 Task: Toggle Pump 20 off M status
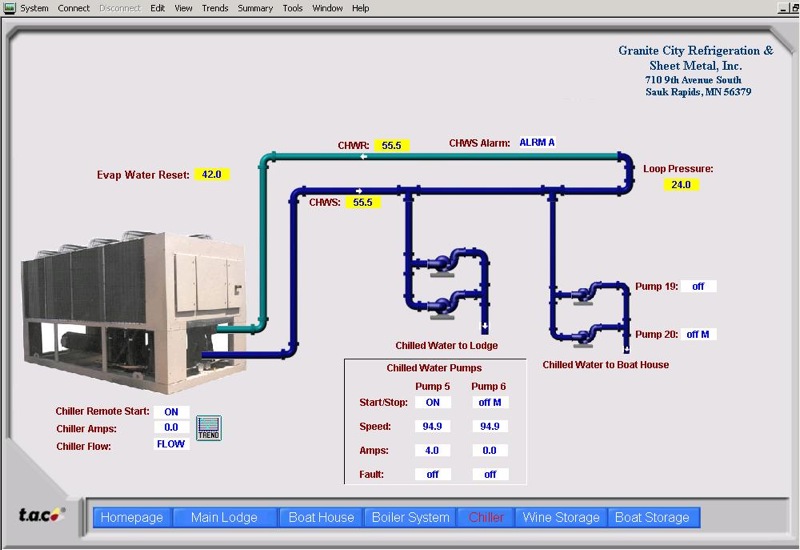tap(698, 334)
